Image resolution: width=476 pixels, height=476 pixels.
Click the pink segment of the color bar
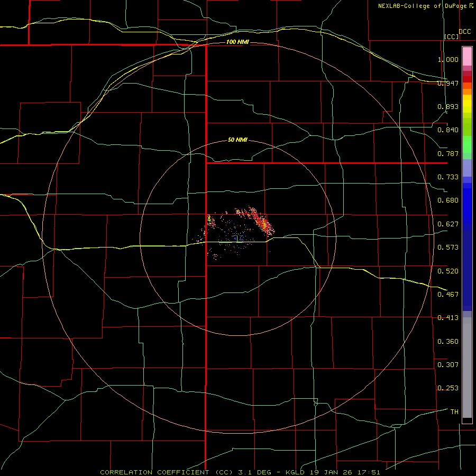pos(467,57)
